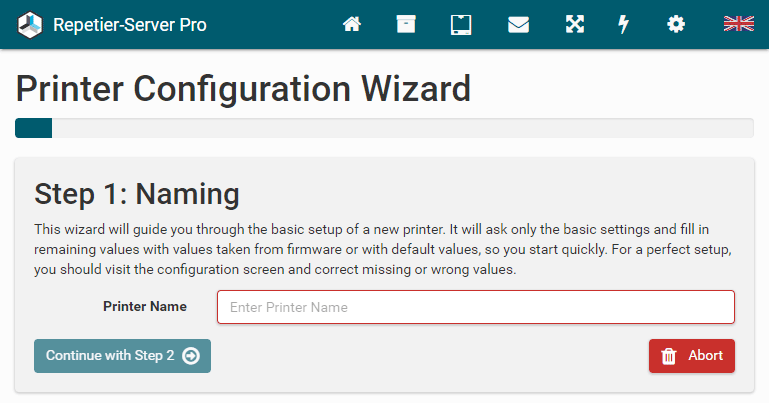Open the archive box icon in navbar
Screen dimensions: 769x403
[x=405, y=24]
